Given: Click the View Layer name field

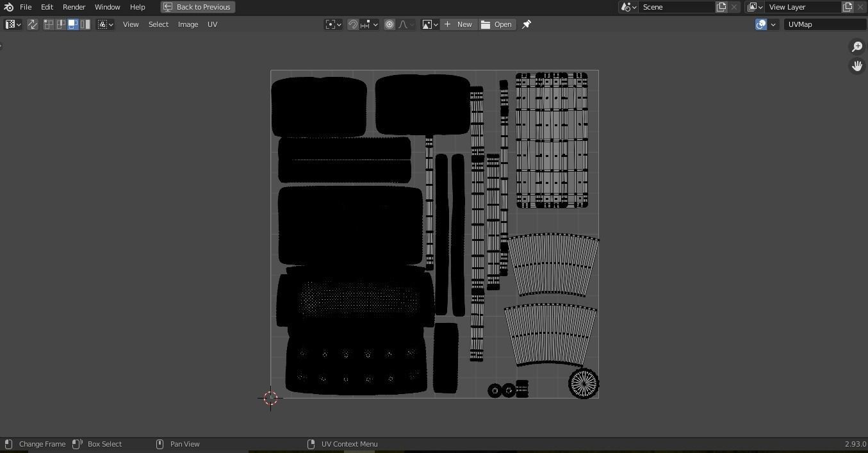Looking at the screenshot, I should point(803,7).
